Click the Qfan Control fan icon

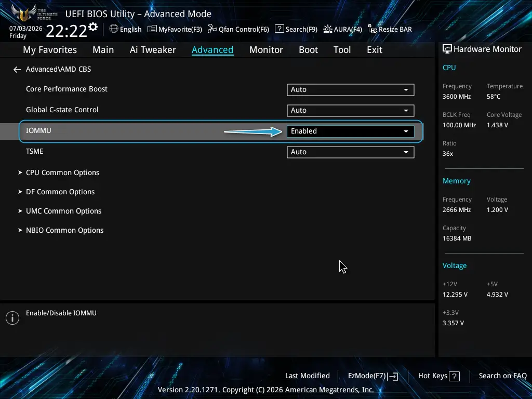(212, 29)
